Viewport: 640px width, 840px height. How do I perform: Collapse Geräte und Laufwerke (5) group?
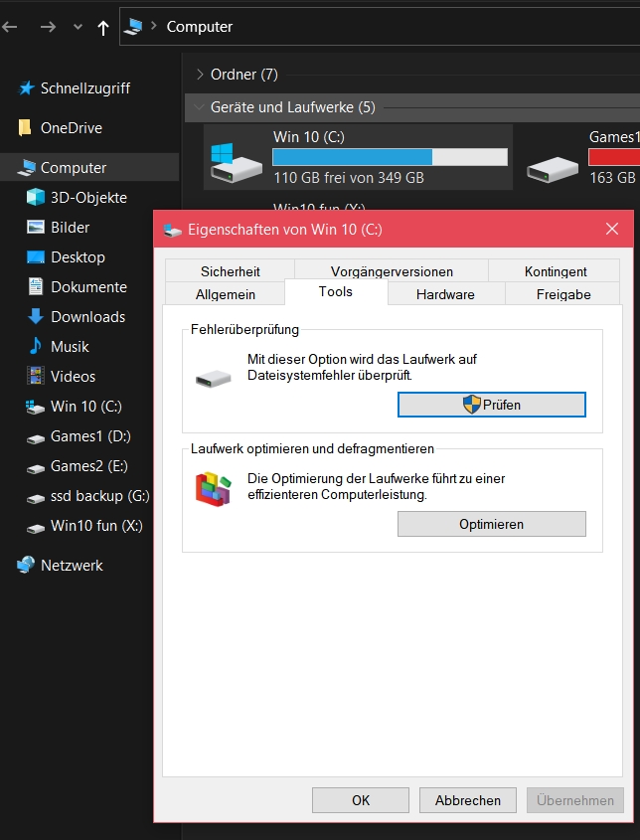tap(199, 107)
